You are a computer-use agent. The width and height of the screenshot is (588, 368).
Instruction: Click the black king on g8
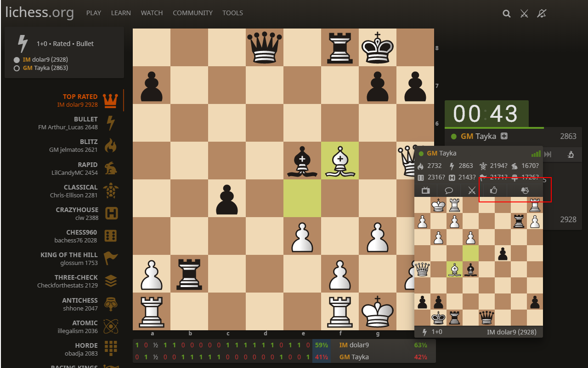(x=378, y=47)
